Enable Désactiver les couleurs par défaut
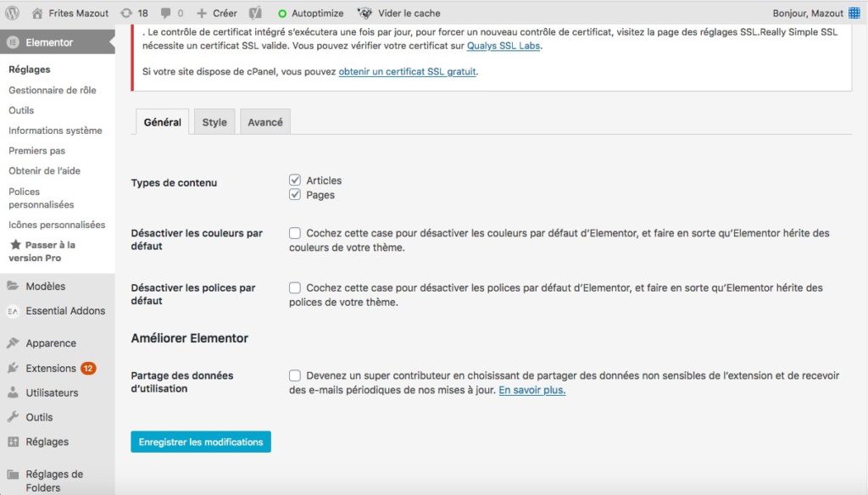The width and height of the screenshot is (868, 495). (294, 233)
